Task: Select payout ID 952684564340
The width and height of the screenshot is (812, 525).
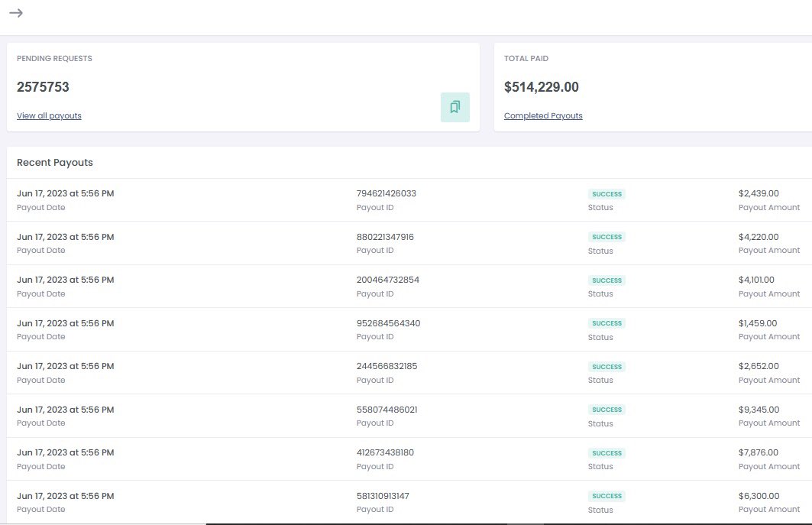Action: click(388, 323)
